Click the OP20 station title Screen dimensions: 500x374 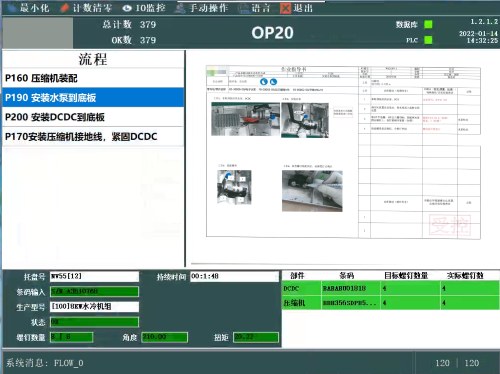(272, 33)
